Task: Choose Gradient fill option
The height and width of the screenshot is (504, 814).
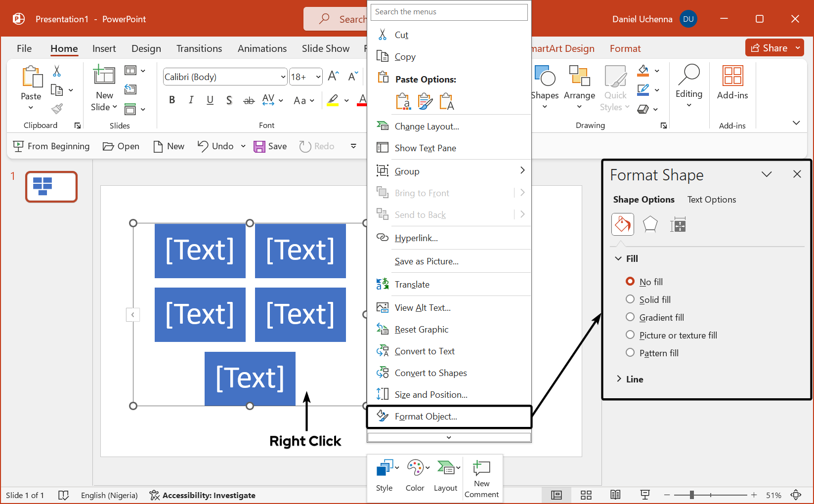Action: coord(630,317)
